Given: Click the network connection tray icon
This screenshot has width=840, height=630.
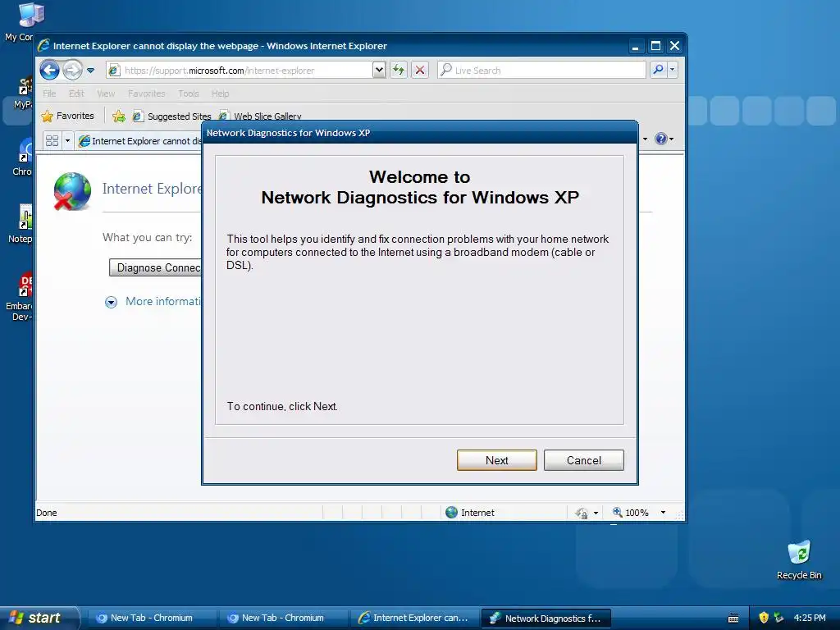Looking at the screenshot, I should (779, 618).
